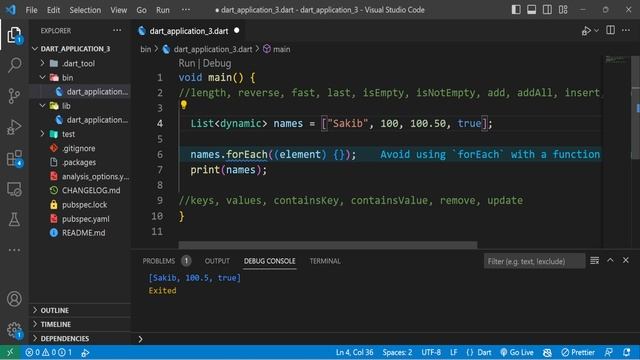
Task: Expand the test folder
Action: (42, 134)
